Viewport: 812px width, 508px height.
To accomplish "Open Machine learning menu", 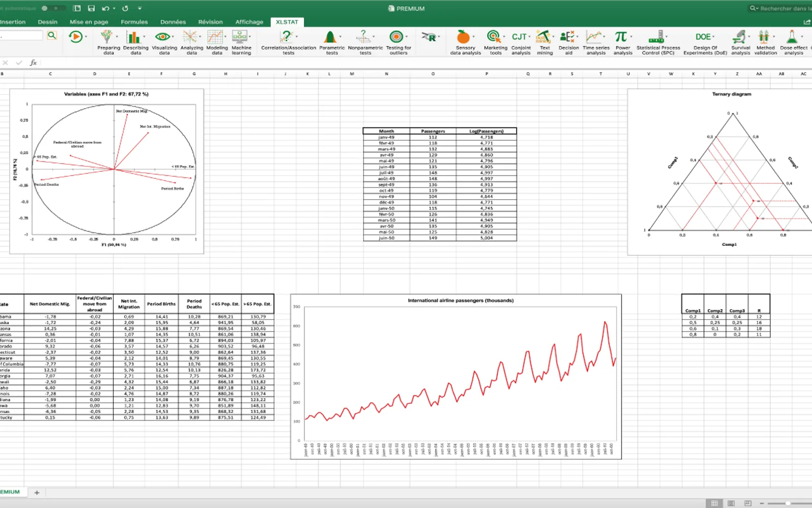I will point(241,42).
